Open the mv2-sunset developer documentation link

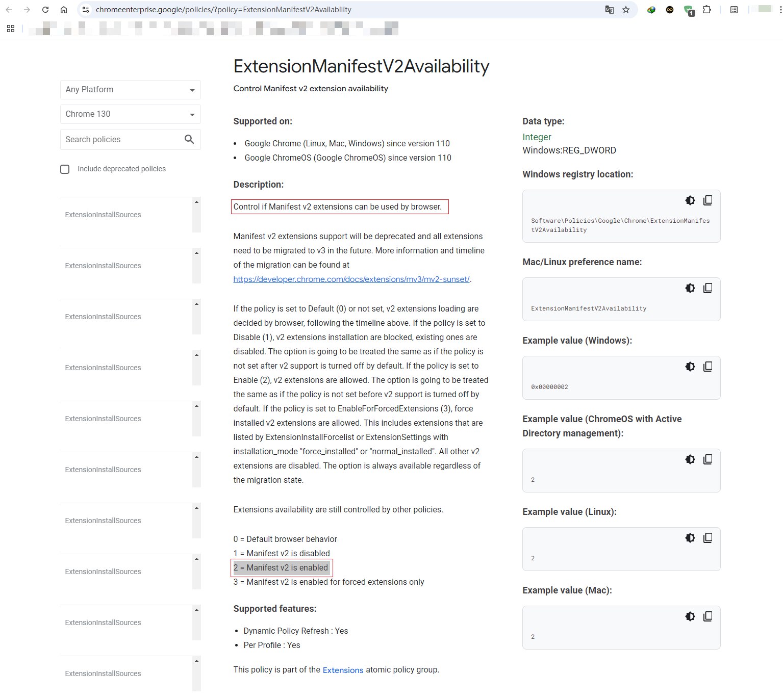(x=351, y=279)
